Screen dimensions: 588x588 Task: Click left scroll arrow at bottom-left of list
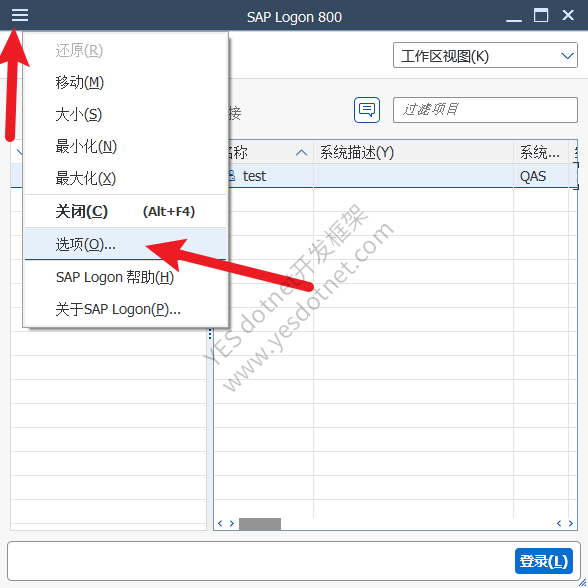(x=220, y=524)
